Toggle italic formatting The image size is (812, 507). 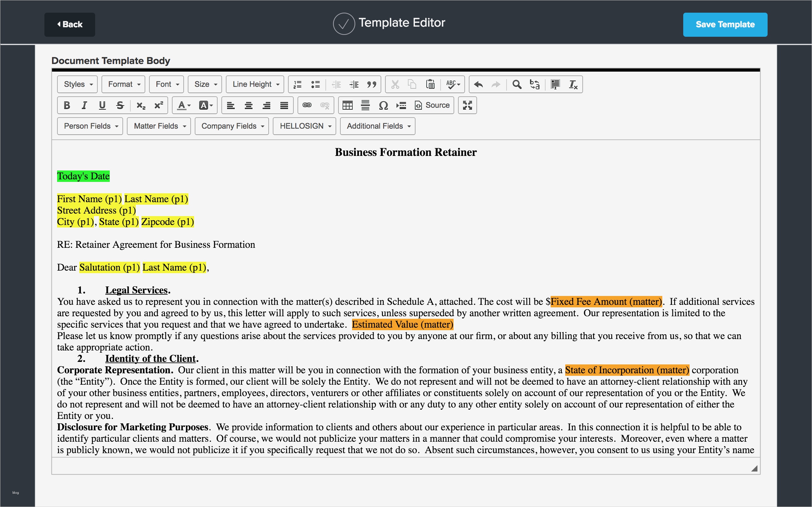coord(84,105)
